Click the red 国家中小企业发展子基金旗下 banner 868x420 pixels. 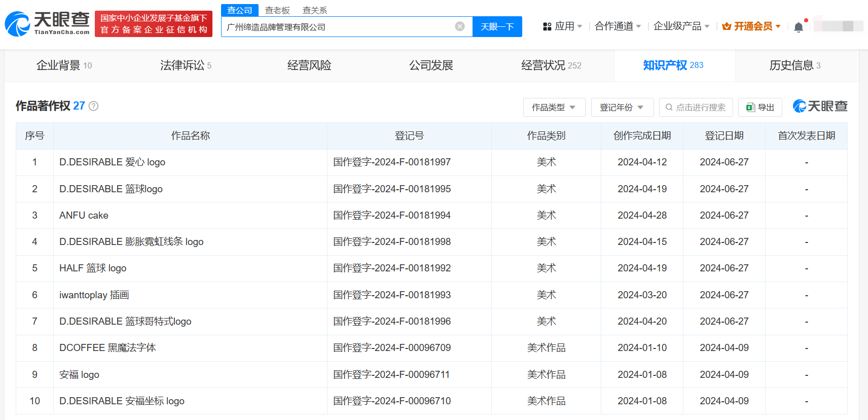[154, 24]
